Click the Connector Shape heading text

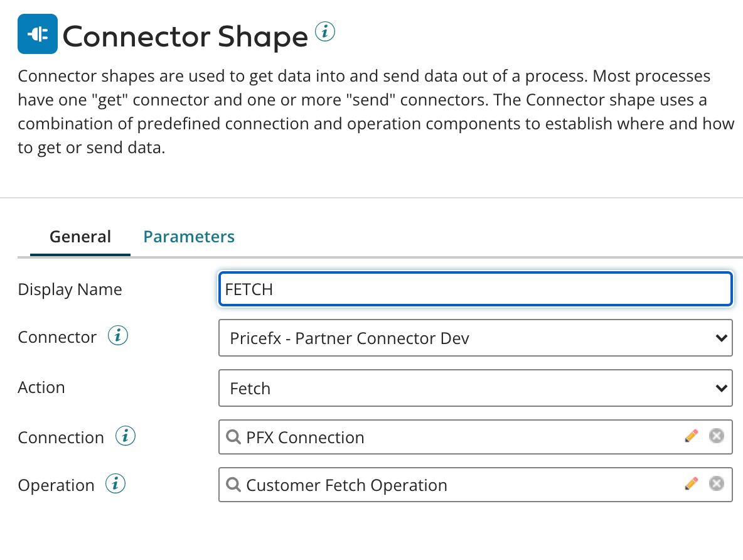[186, 36]
